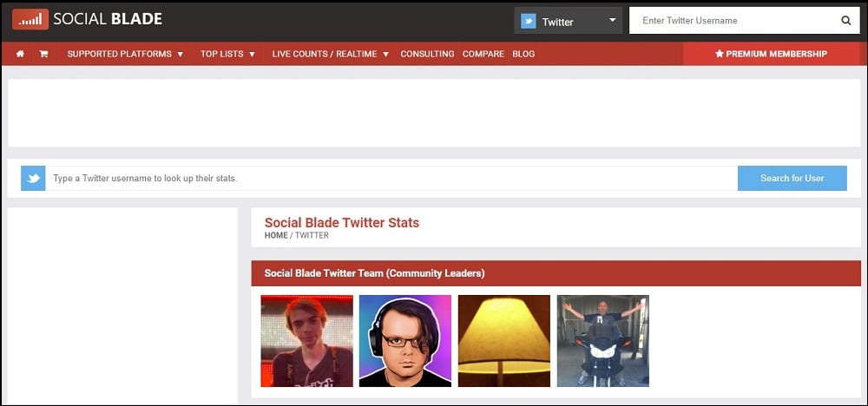Viewport: 868px width, 406px height.
Task: Click the TWITTER breadcrumb text
Action: (312, 235)
